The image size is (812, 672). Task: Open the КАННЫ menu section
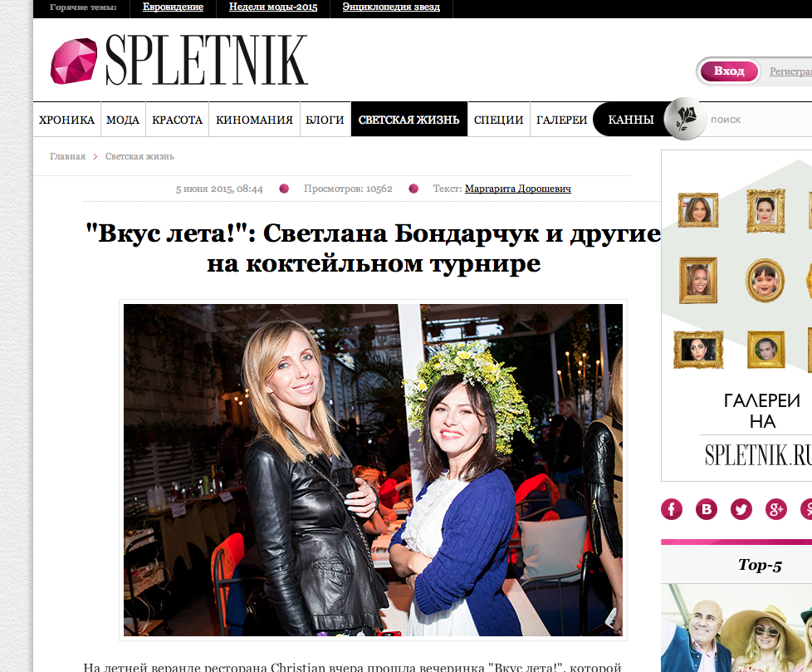click(x=631, y=120)
